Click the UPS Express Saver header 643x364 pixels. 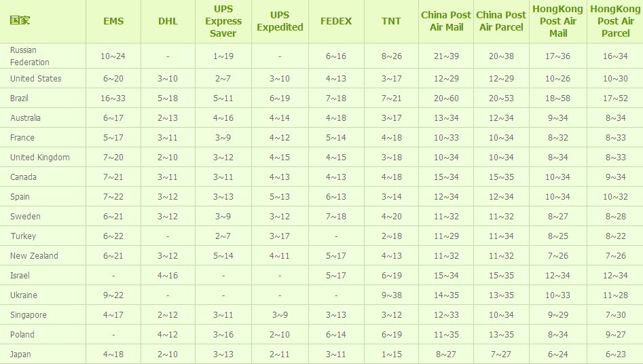pos(223,21)
